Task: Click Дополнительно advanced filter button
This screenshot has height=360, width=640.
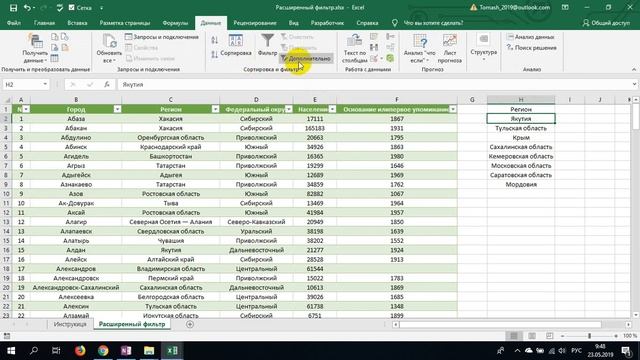Action: [306, 58]
